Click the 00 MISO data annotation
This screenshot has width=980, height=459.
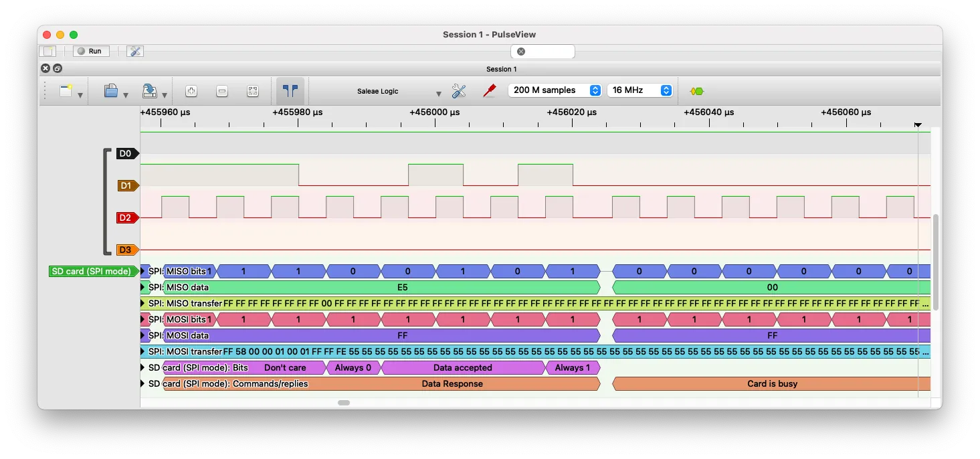772,287
